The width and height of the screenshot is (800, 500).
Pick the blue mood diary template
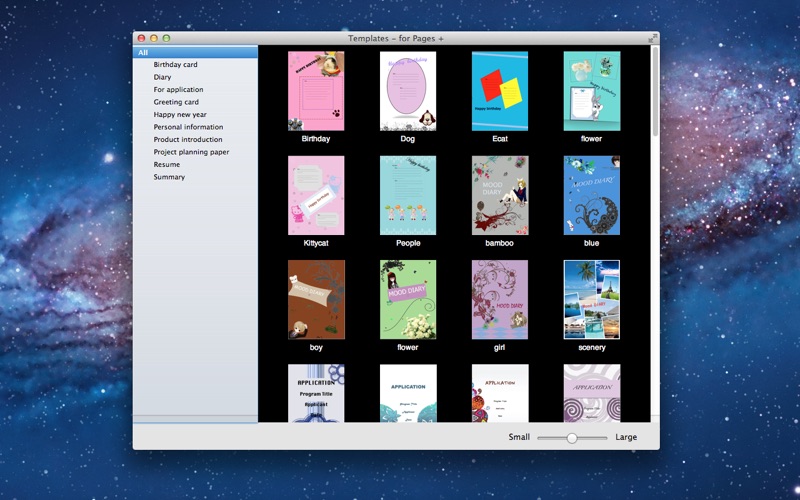click(x=592, y=195)
